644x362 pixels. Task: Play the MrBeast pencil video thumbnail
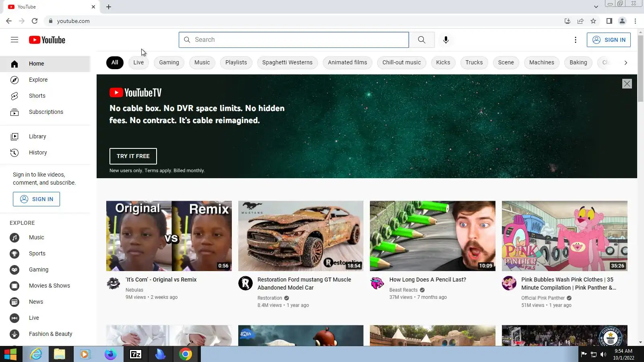(x=433, y=236)
